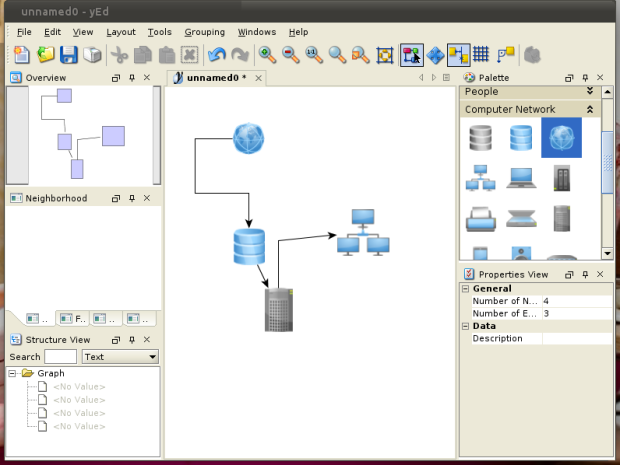Toggle the grid display button
Image resolution: width=620 pixels, height=465 pixels.
[x=481, y=55]
